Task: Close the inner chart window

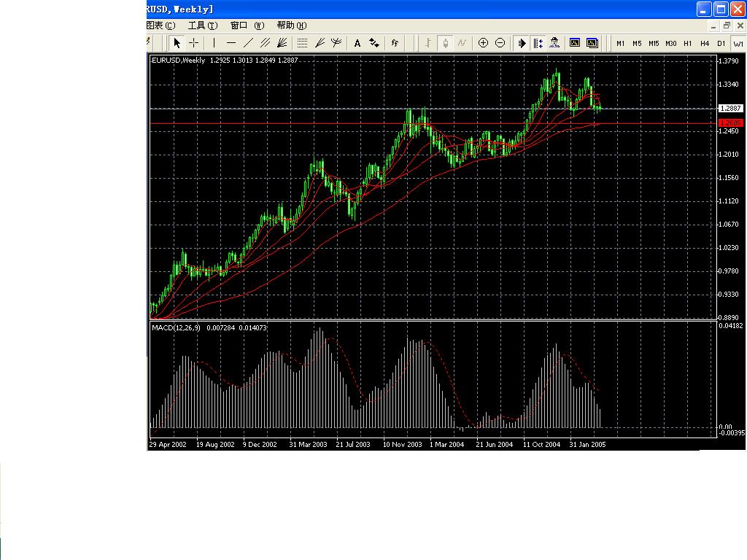Action: tap(740, 26)
